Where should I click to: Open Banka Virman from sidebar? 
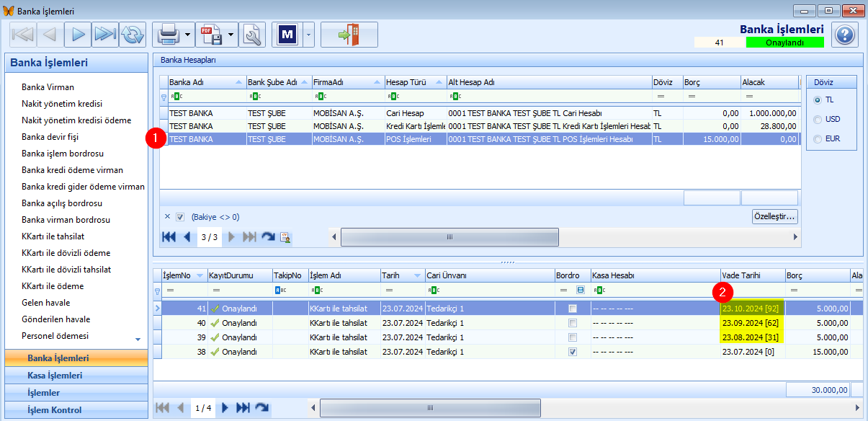click(48, 87)
